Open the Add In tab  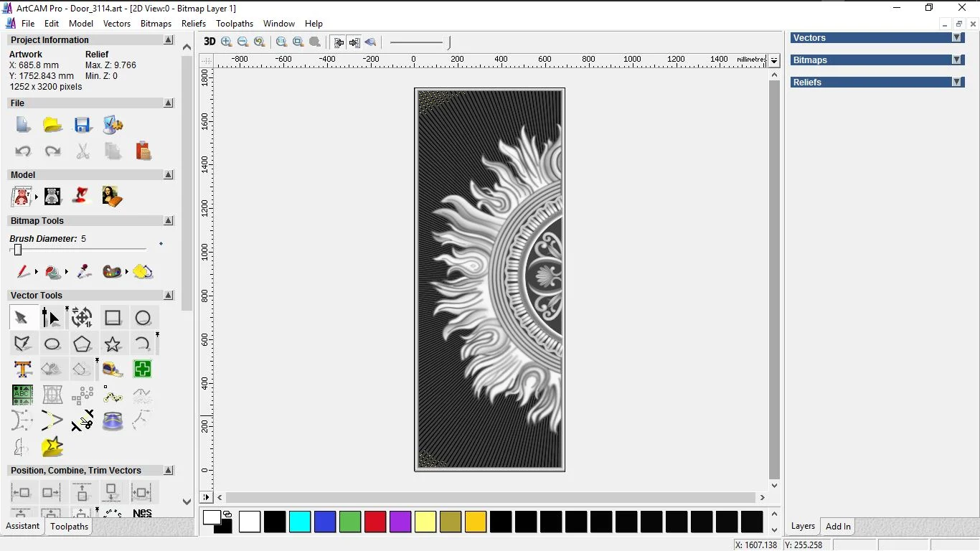(838, 527)
